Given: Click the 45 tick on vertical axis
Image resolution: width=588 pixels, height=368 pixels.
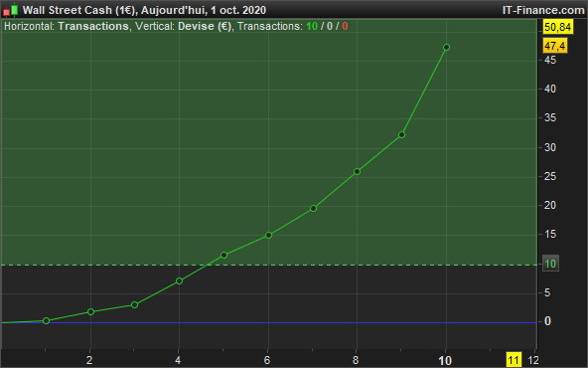Looking at the screenshot, I should [x=550, y=60].
